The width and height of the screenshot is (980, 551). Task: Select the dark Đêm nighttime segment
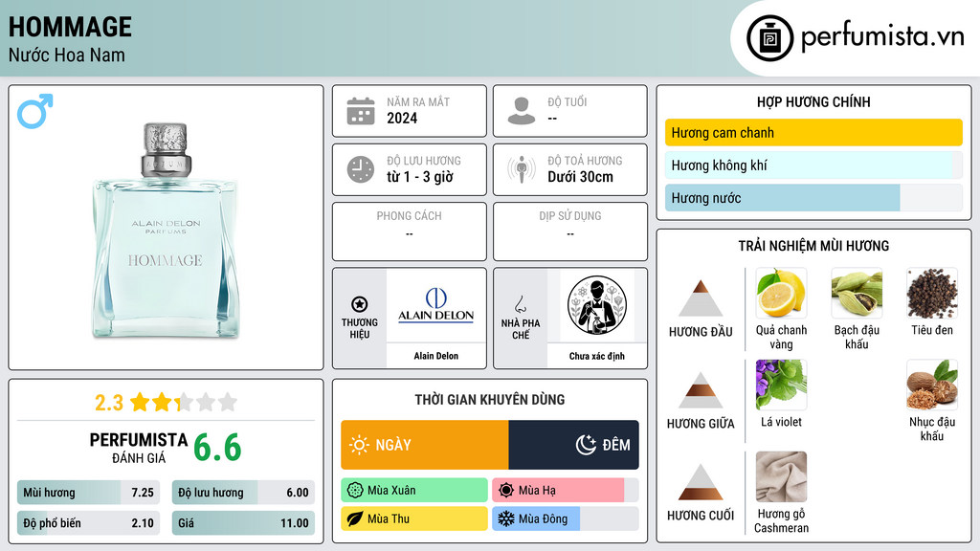pos(574,445)
